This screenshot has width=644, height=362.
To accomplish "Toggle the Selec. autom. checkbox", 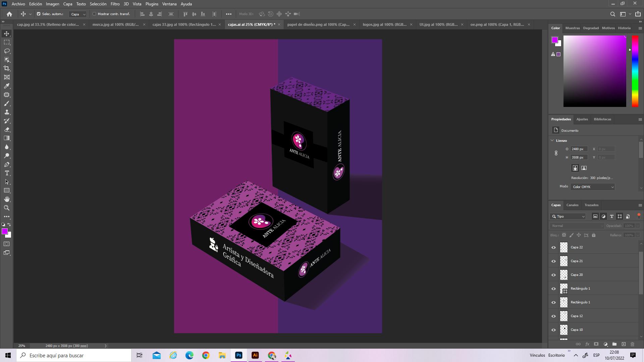I will [39, 14].
